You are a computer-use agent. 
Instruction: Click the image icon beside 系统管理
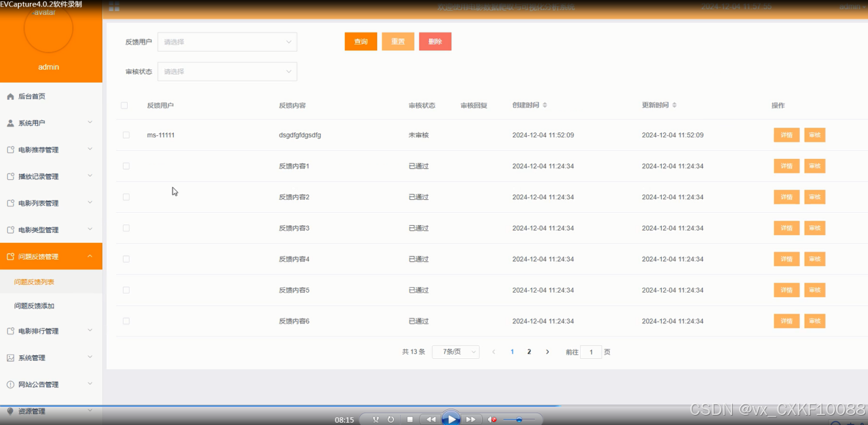[x=10, y=358]
